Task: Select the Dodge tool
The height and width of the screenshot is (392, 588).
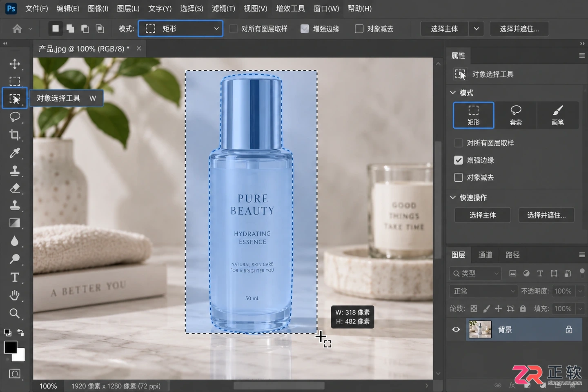Action: pos(15,259)
